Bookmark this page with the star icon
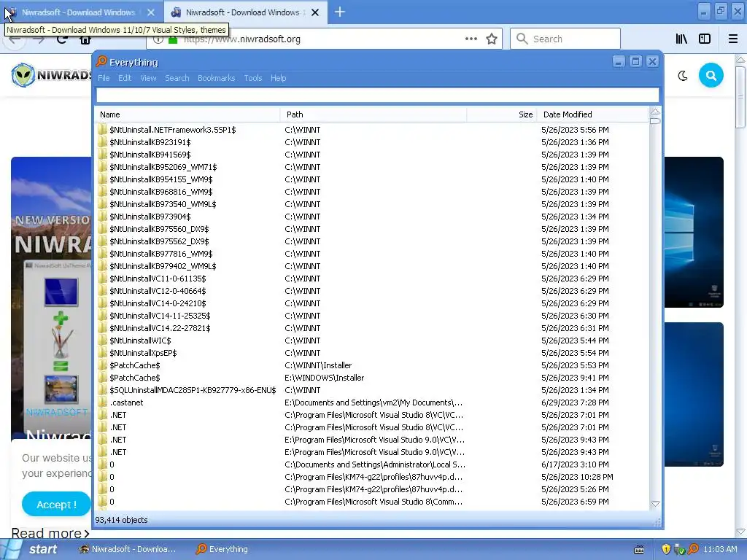Viewport: 747px width, 560px height. [492, 39]
